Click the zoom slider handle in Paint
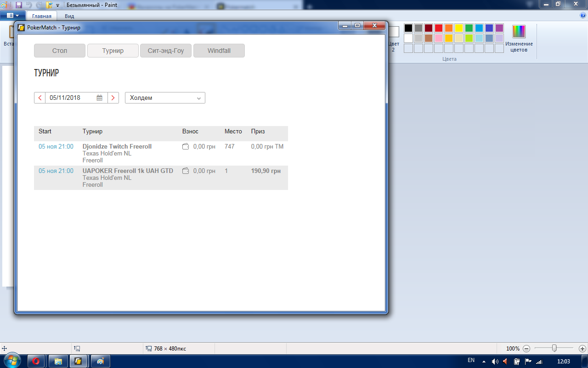 pyautogui.click(x=554, y=348)
